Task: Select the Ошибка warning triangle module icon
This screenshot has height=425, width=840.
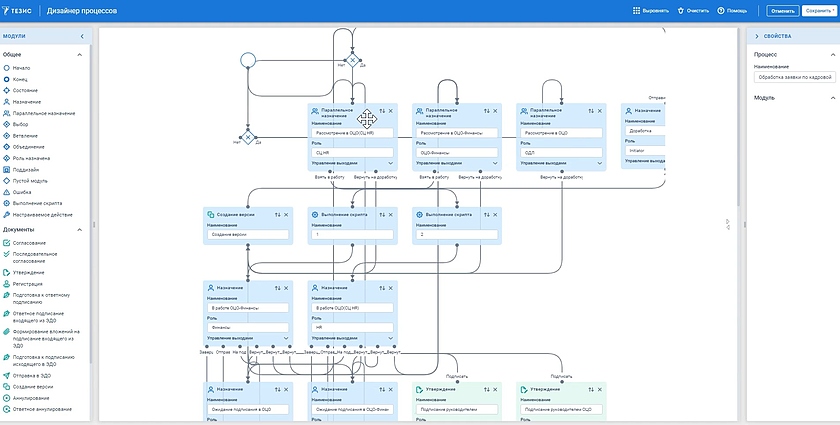Action: point(7,192)
